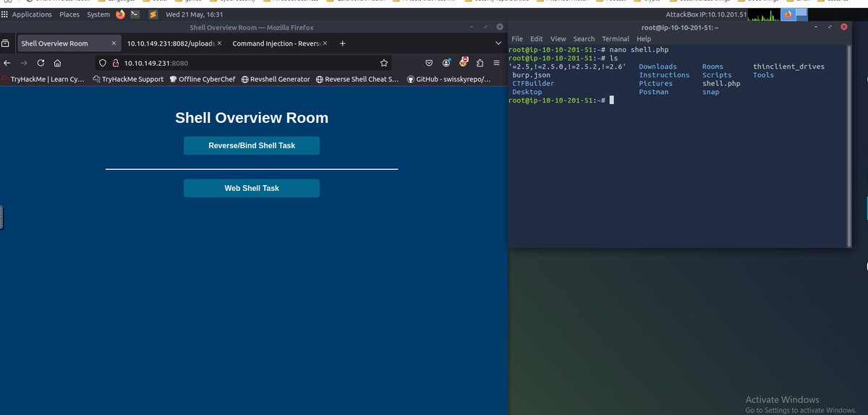868x415 pixels.
Task: Open the System menu
Action: pos(98,14)
